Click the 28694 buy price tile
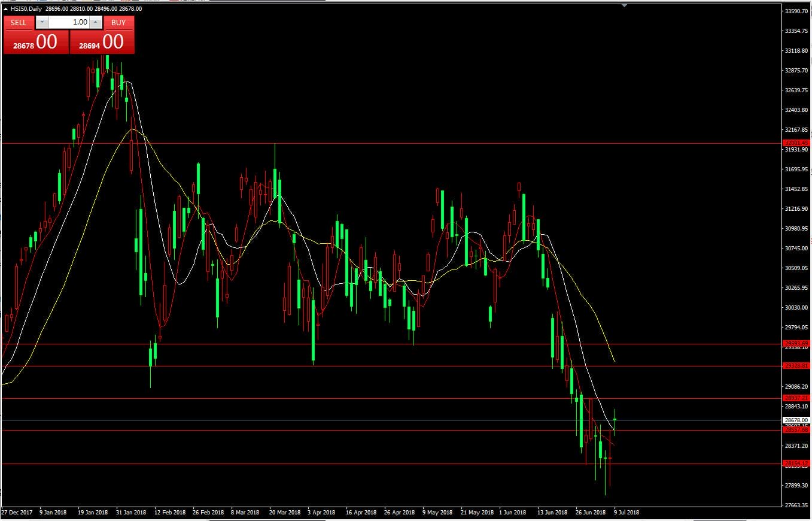 tap(102, 42)
